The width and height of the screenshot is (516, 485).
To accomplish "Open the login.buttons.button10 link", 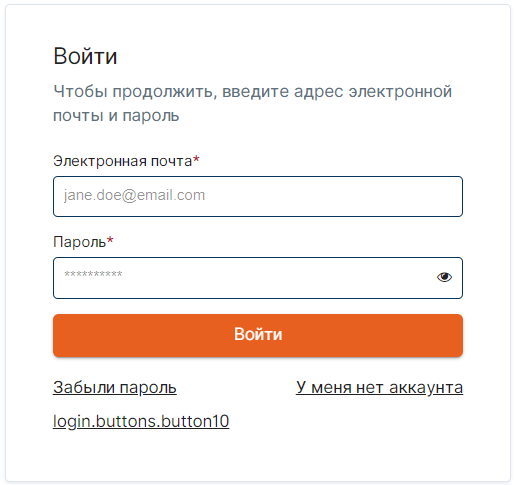I will coord(141,421).
